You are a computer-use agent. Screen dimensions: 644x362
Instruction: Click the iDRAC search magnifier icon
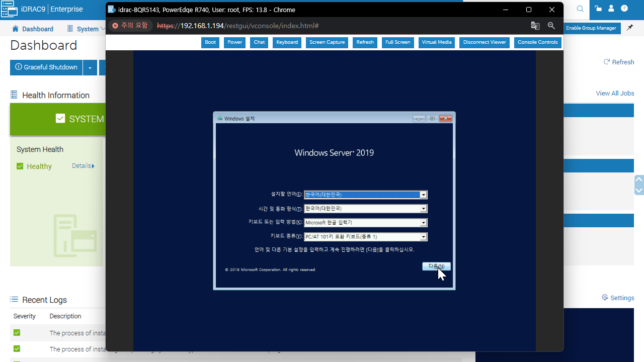click(580, 9)
